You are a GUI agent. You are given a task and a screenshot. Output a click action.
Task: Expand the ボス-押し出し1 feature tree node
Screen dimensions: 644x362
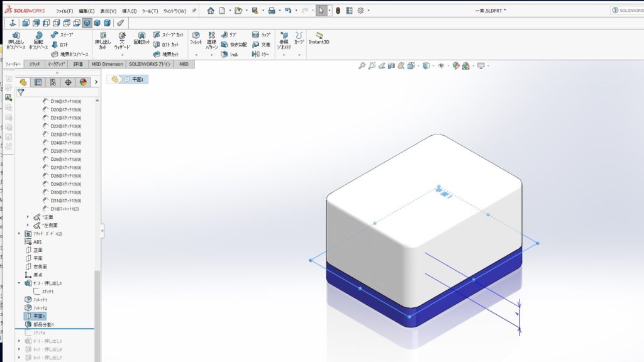point(19,283)
